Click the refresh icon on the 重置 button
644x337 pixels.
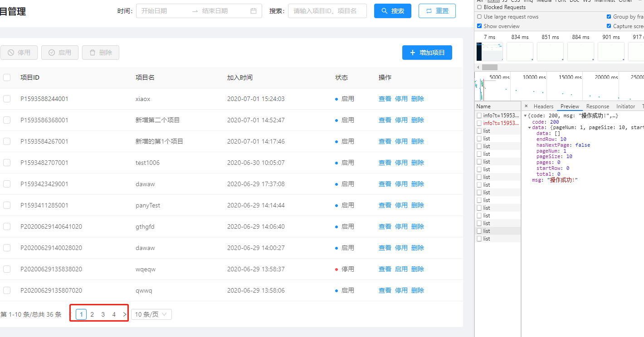coord(429,11)
